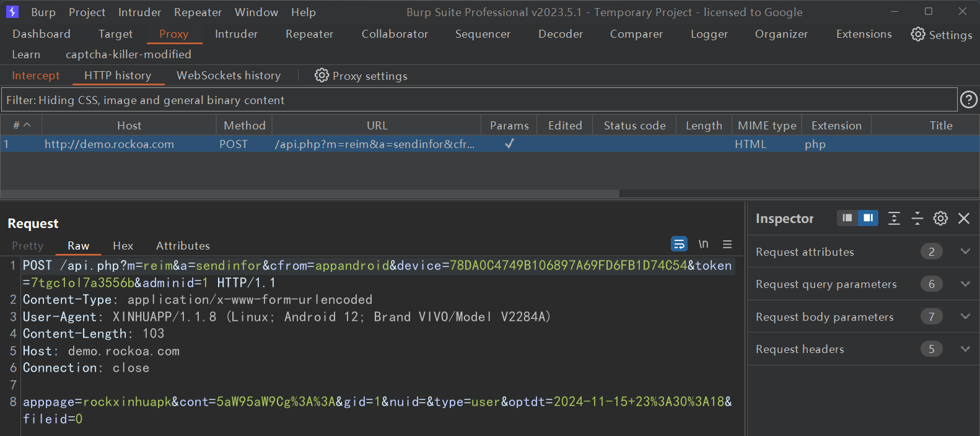Expand Request attributes section chevron
Screen dimensions: 980x436
(965, 251)
